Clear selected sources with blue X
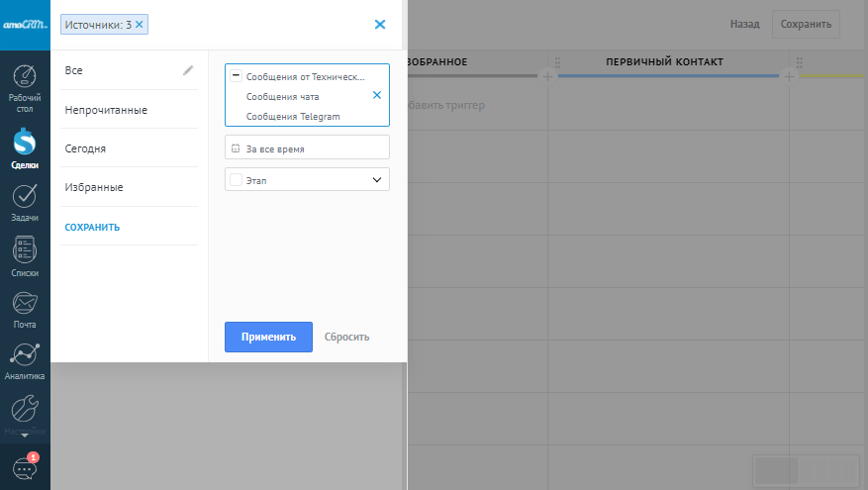This screenshot has width=868, height=490. point(376,96)
